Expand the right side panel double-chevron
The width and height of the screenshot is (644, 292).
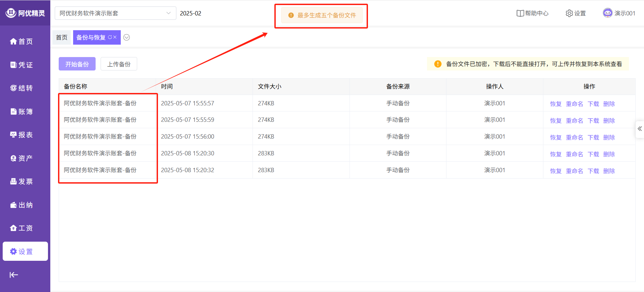point(640,129)
